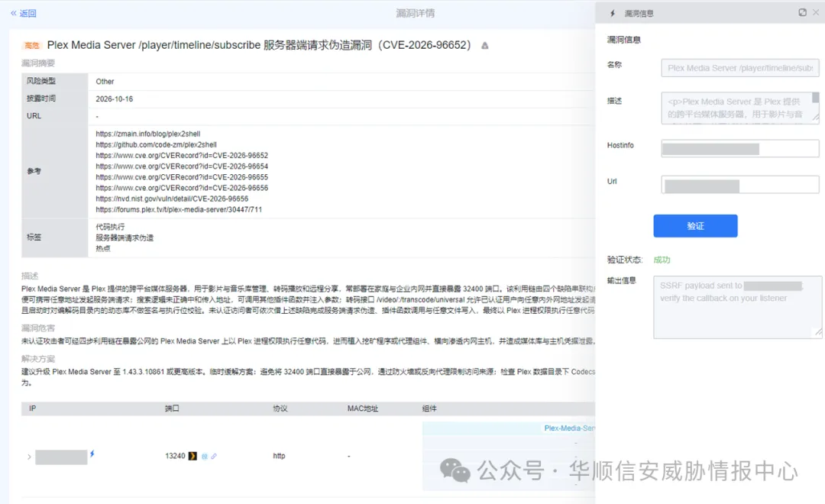This screenshot has width=825, height=504.
Task: Click the 热点 tag
Action: (103, 248)
